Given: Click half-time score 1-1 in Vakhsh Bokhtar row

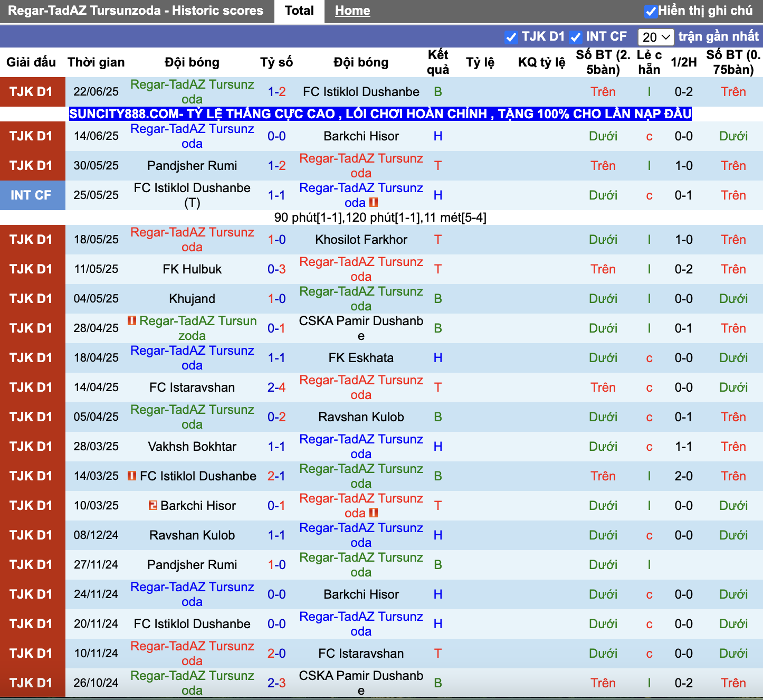Looking at the screenshot, I should 684,447.
